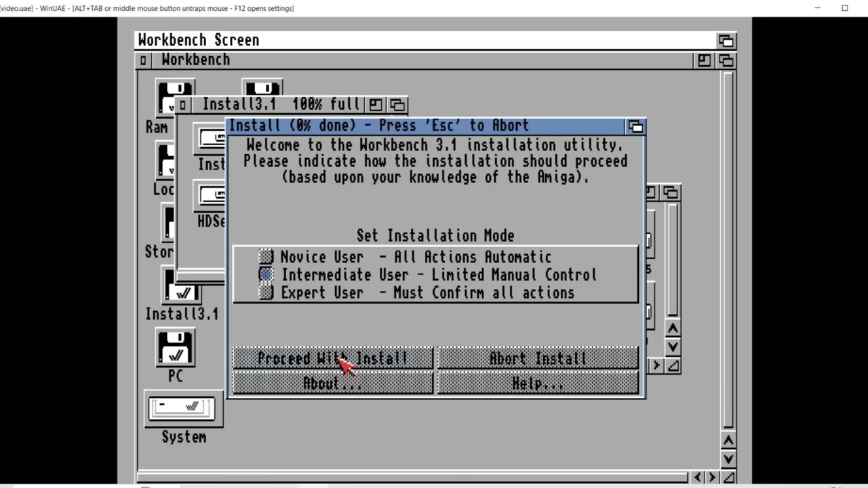Click Proceed With Install button
This screenshot has width=868, height=488.
click(332, 359)
